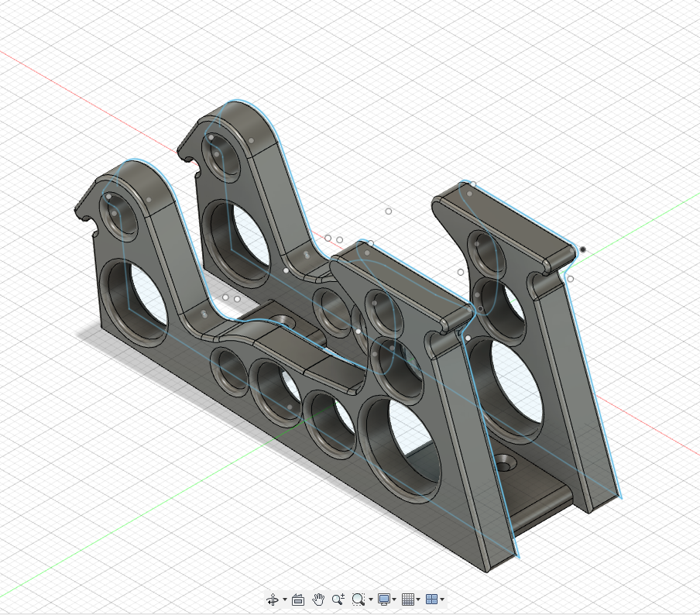
Task: Click the small hole on the center crossbar
Action: point(283,319)
